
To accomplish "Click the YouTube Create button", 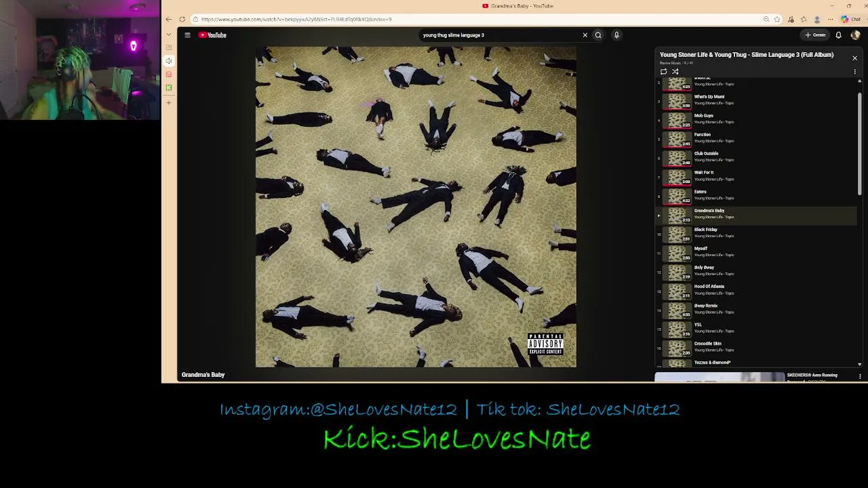I will (x=815, y=35).
